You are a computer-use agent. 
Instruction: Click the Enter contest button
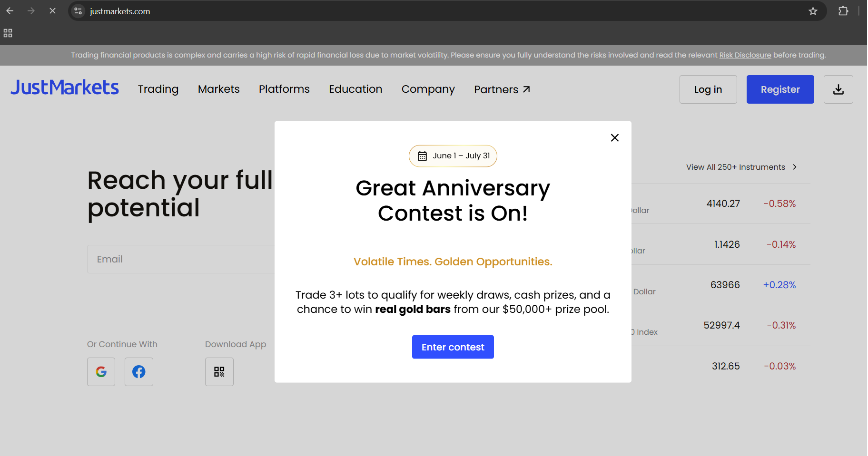[x=453, y=347]
